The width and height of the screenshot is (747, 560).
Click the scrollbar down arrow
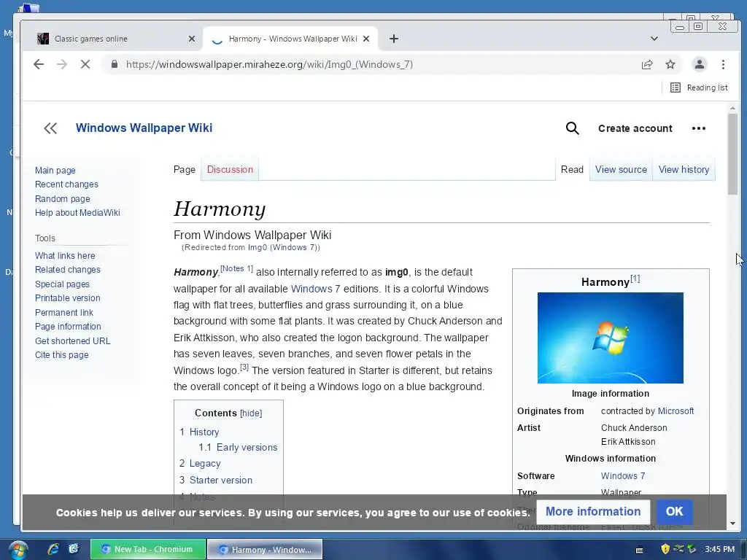732,524
